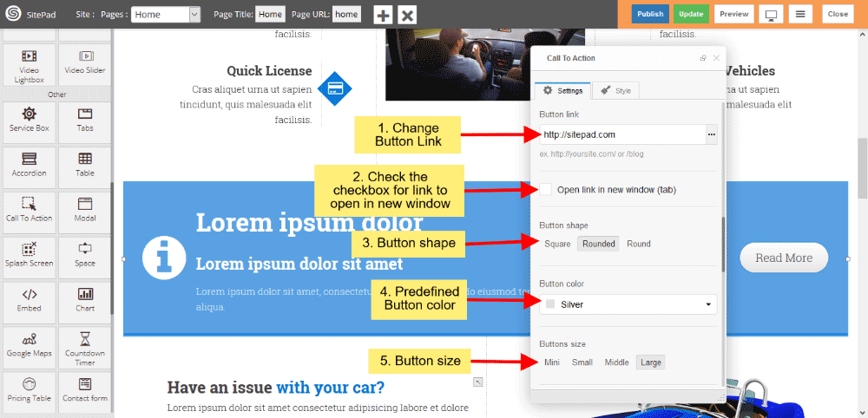This screenshot has height=418, width=868.
Task: Click Lorem ipsum dolor sit amet subheading
Action: point(299,264)
